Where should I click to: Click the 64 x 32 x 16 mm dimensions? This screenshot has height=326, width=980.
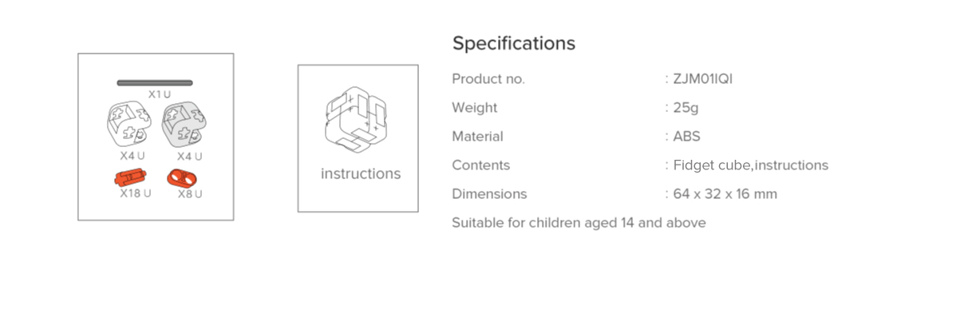pyautogui.click(x=725, y=194)
